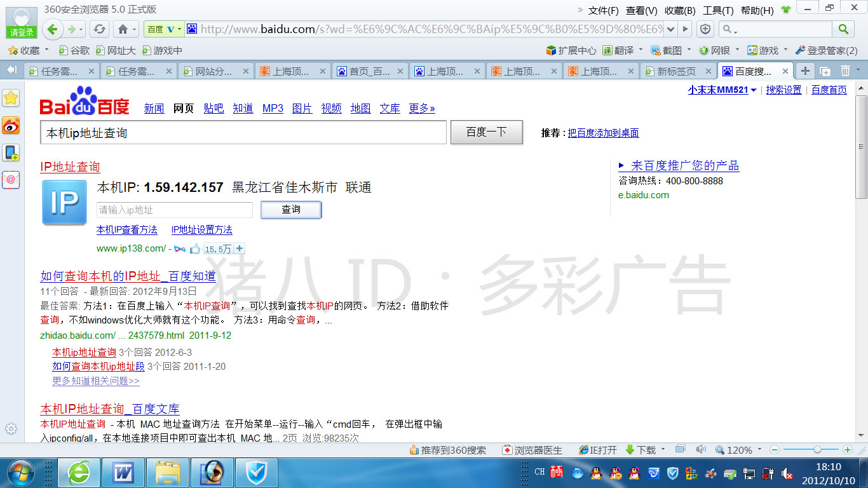
Task: Click IE打开 in the status bar
Action: 598,450
